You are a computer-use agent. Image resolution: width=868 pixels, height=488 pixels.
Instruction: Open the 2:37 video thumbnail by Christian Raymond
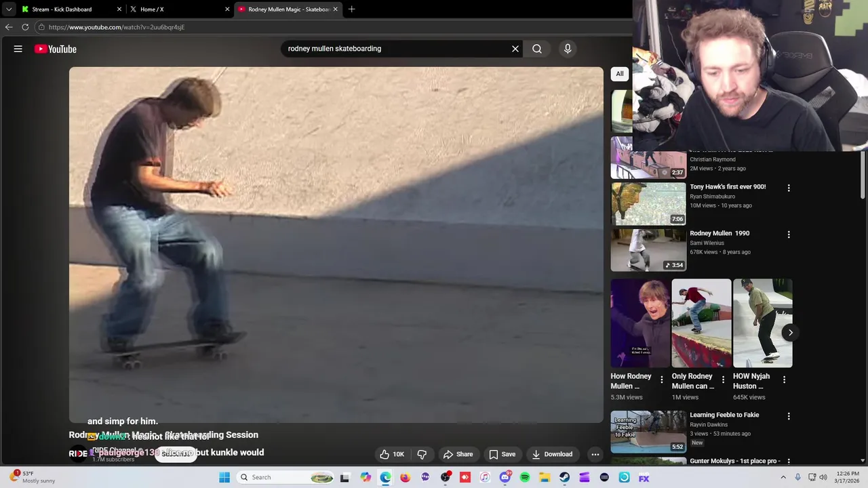[648, 158]
